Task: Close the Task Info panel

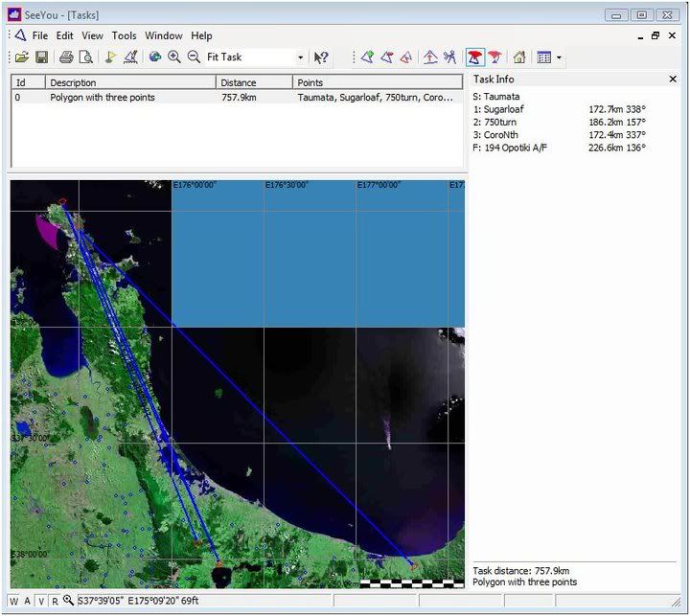Action: [673, 80]
